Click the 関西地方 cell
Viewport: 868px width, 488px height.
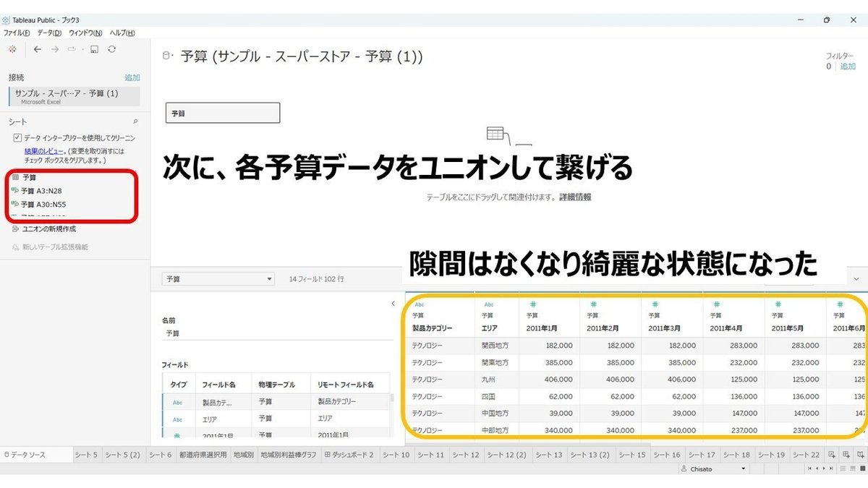(x=495, y=346)
